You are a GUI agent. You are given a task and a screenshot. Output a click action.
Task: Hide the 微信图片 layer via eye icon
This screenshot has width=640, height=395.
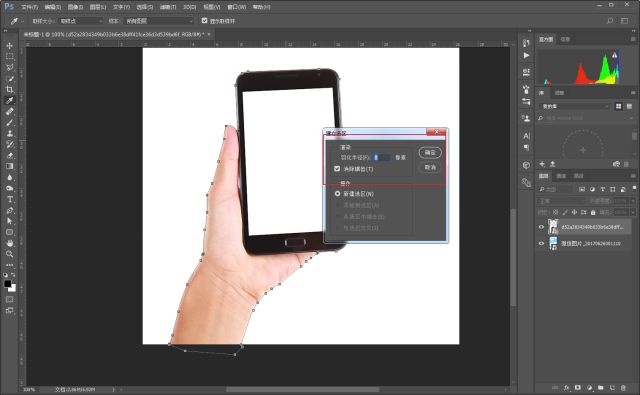(x=542, y=244)
